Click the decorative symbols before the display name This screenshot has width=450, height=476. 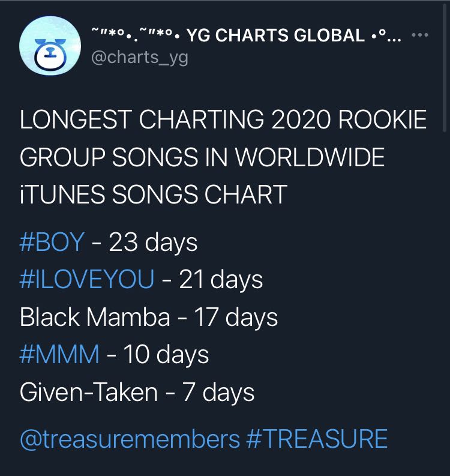(136, 34)
